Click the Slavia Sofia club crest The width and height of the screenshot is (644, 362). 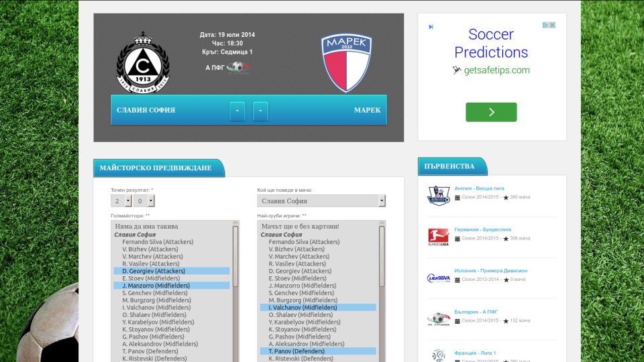(x=143, y=63)
